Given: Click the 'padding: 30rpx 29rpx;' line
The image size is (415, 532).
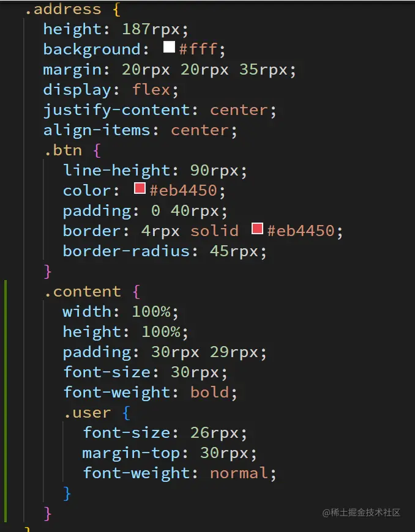Looking at the screenshot, I should pyautogui.click(x=165, y=352).
